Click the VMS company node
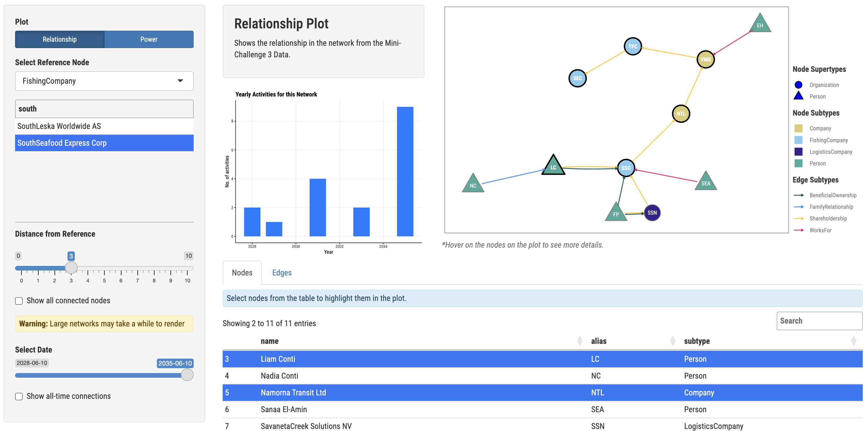Viewport: 868px width, 431px height. point(705,60)
